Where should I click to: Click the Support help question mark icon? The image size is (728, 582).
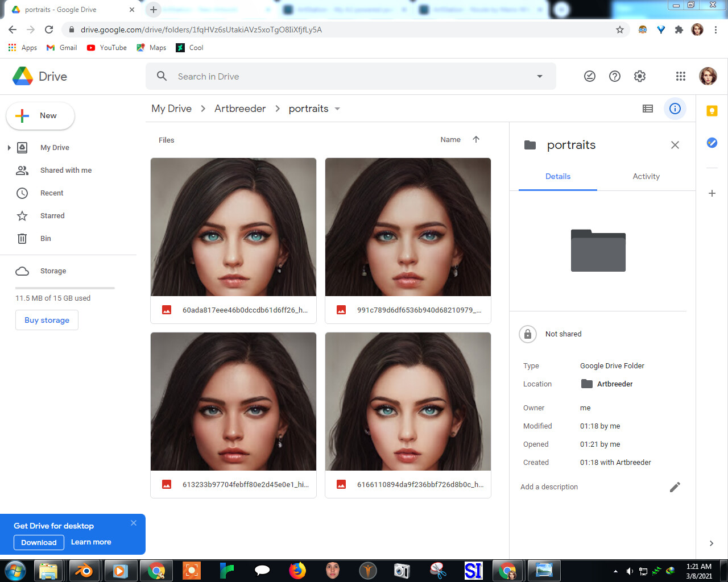[615, 76]
